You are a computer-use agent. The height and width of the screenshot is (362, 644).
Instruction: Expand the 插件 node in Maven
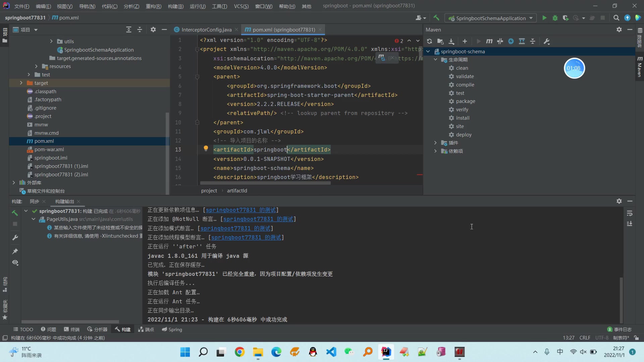(435, 143)
